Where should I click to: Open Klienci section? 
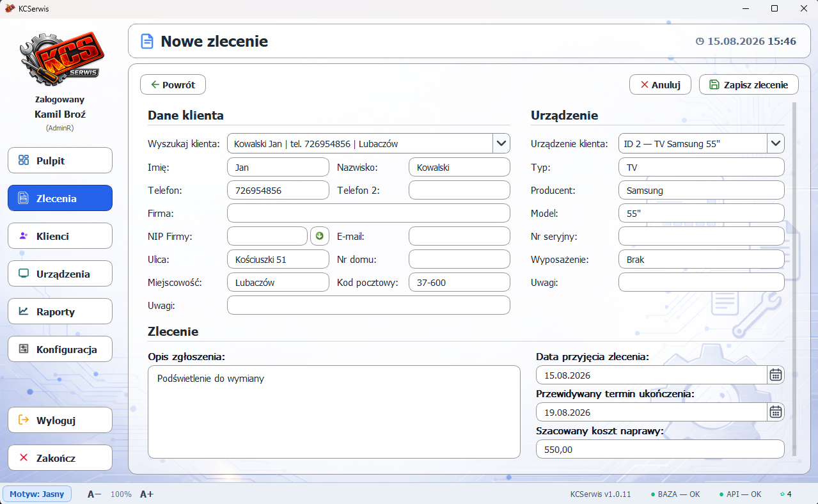pos(60,236)
